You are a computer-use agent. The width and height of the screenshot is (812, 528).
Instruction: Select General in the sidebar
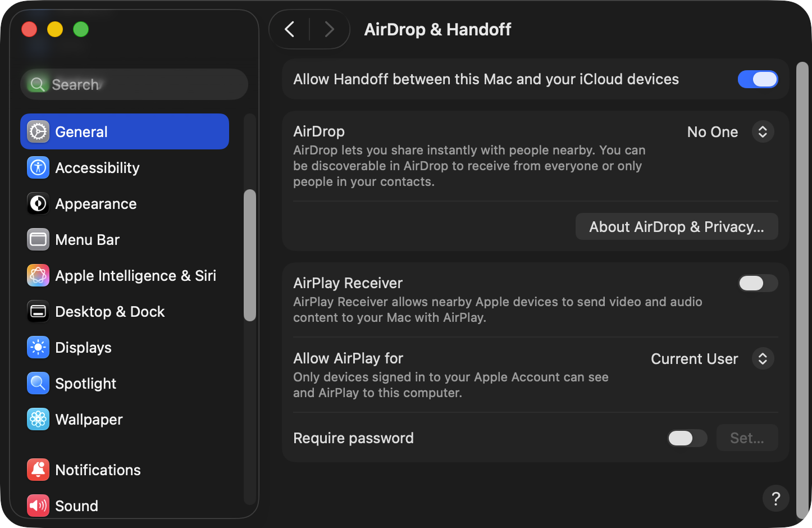point(125,131)
